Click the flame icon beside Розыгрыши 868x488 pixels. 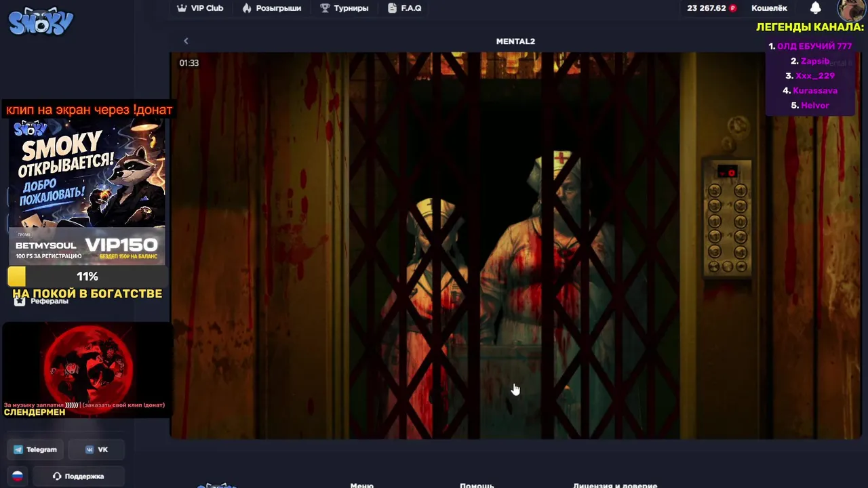pyautogui.click(x=247, y=8)
